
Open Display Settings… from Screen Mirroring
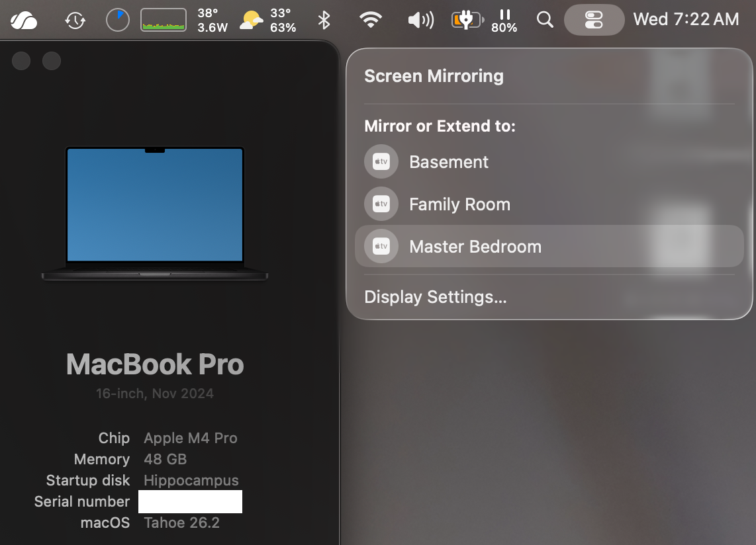436,297
